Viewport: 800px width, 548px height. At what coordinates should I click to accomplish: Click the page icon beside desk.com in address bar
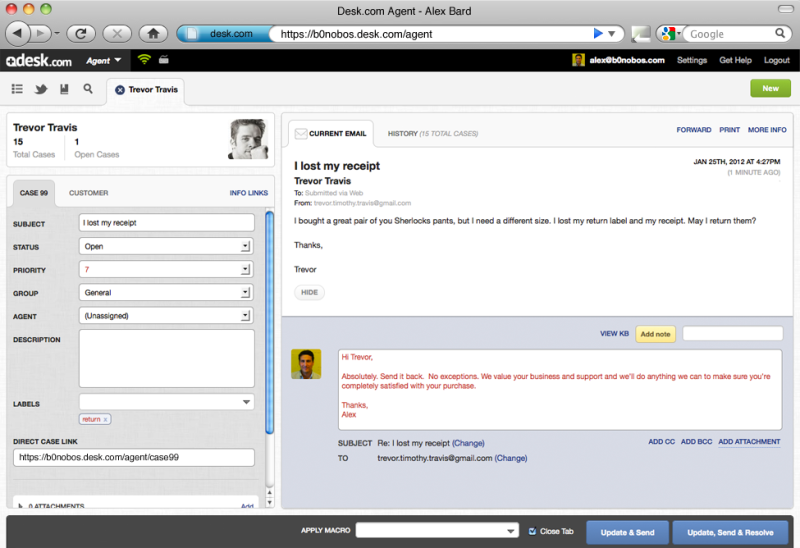tap(192, 34)
